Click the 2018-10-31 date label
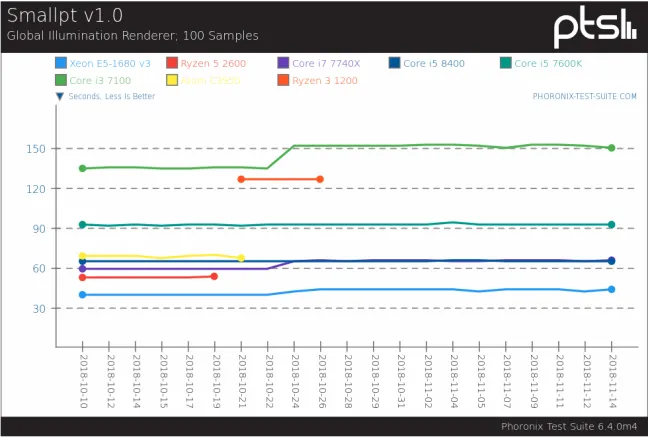Image resolution: width=650 pixels, height=437 pixels. 401,381
